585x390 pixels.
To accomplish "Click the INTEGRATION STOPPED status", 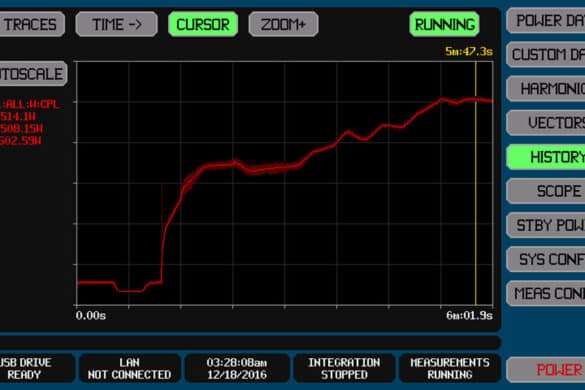I will (344, 368).
